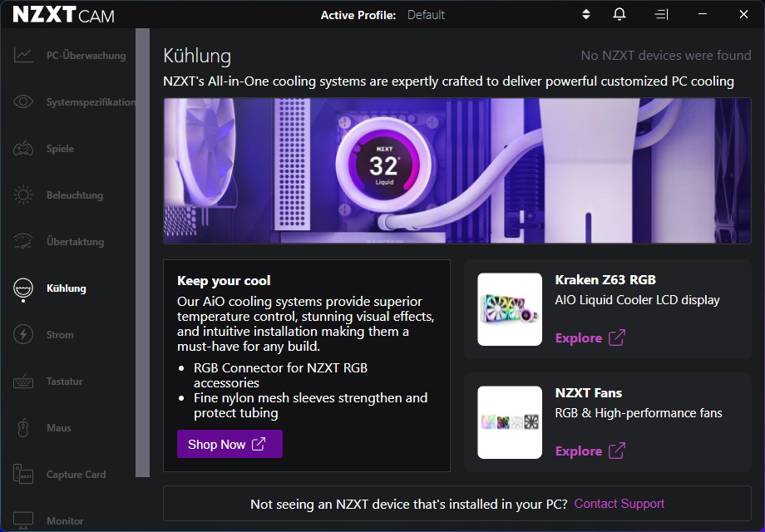
Task: Open the Tastatur keyboard icon
Action: coord(23,382)
